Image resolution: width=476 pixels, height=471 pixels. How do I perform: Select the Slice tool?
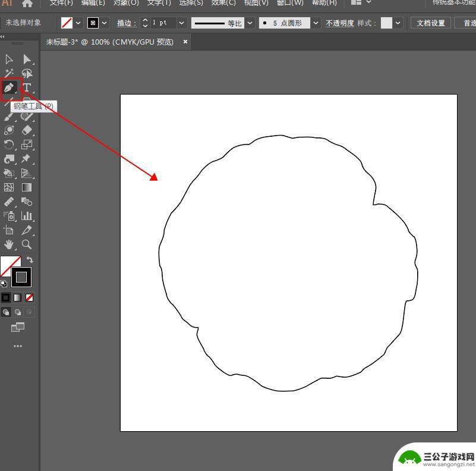(26, 230)
